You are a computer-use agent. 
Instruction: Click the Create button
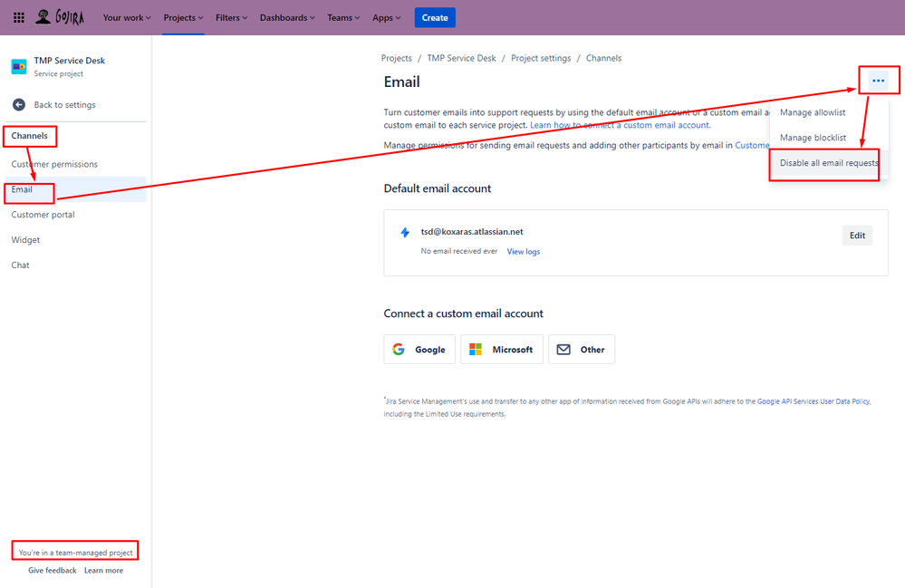pyautogui.click(x=435, y=17)
